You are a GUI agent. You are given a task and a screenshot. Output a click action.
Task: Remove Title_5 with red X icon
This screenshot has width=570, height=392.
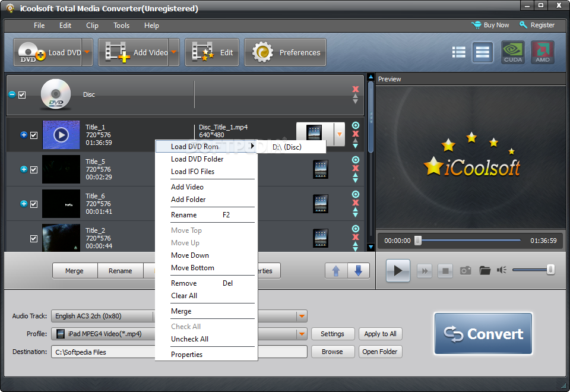click(356, 168)
